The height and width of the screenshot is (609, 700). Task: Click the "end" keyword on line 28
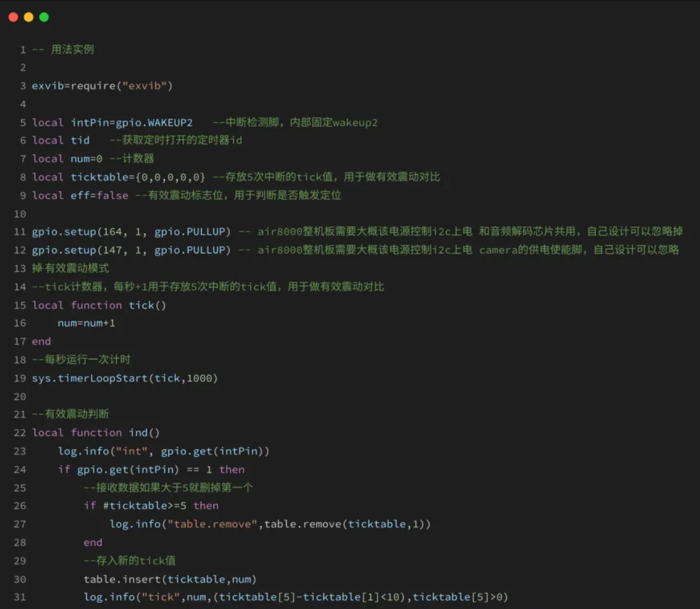(93, 543)
